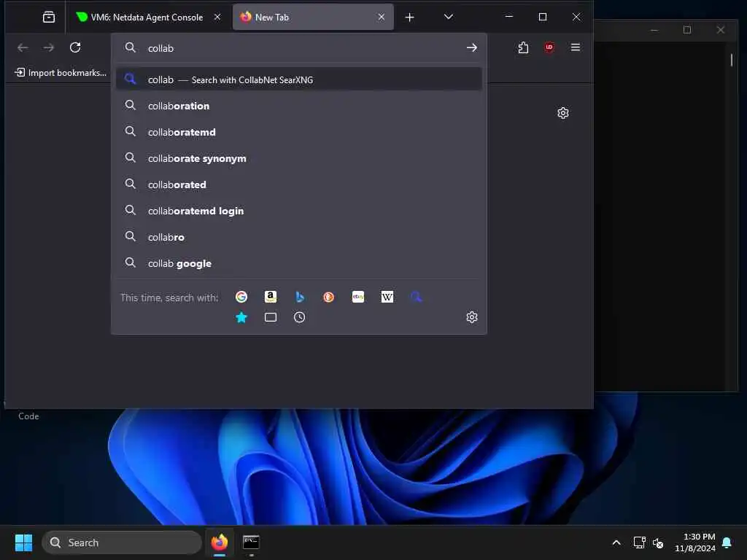Open new tab page personalize gear
747x560 pixels.
563,113
